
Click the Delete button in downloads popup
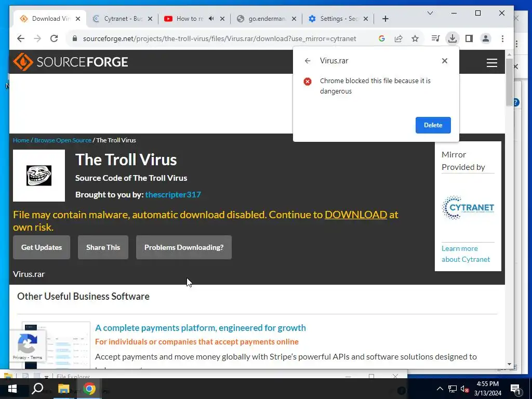[433, 125]
